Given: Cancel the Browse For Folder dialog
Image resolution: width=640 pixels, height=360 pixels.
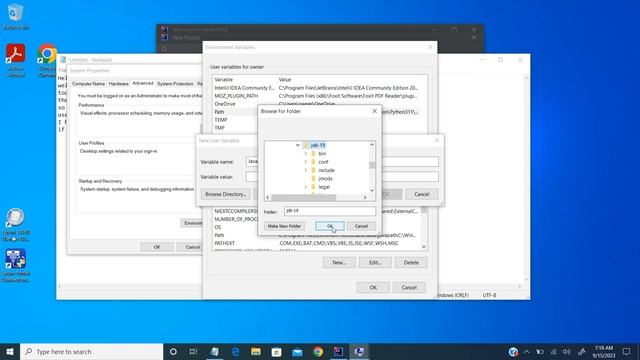Looking at the screenshot, I should (x=361, y=226).
